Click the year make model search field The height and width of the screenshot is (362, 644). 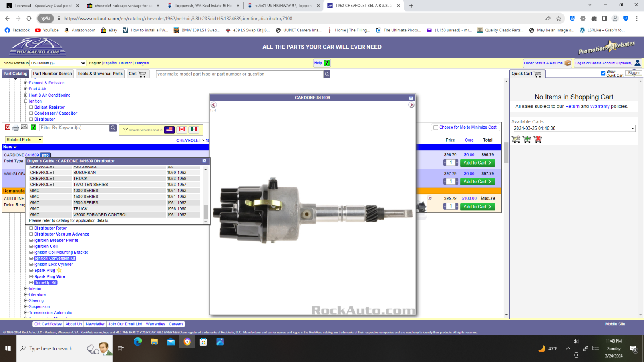240,74
